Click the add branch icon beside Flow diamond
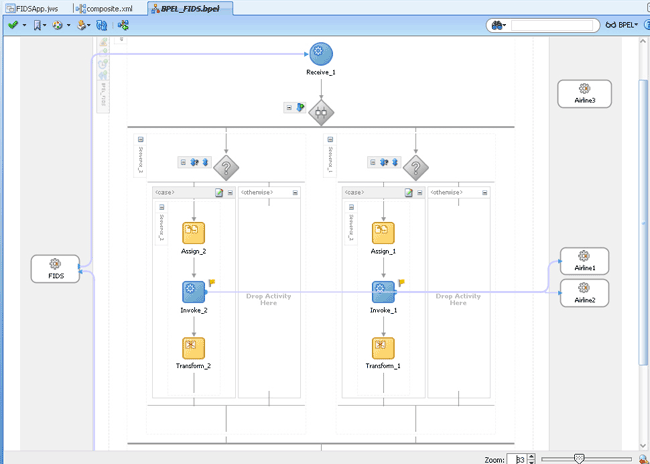The width and height of the screenshot is (650, 464). (301, 108)
